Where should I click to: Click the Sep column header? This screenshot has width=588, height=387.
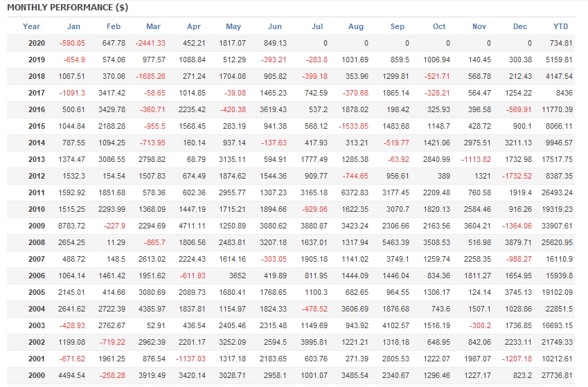398,26
